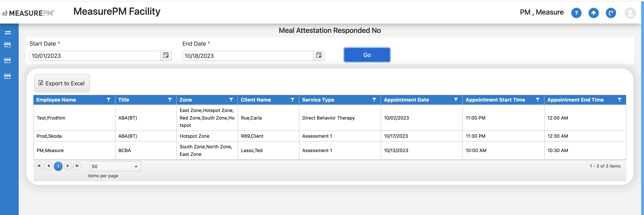
Task: Click the MeasurePM logo
Action: tap(28, 13)
